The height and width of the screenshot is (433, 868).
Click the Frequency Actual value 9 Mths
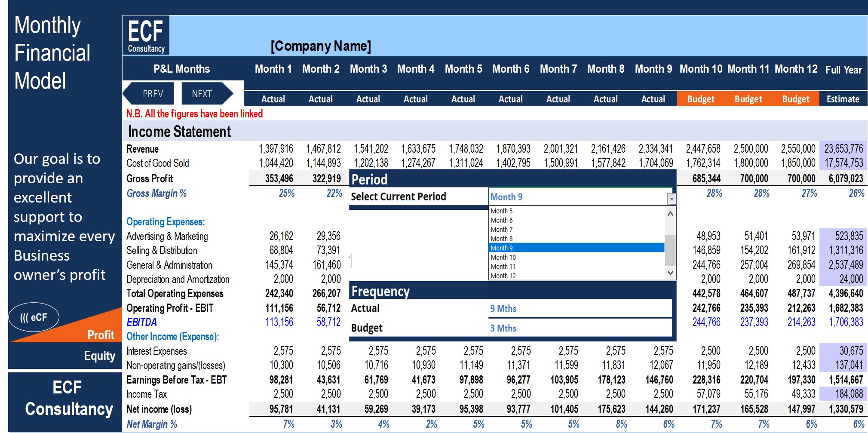point(503,308)
